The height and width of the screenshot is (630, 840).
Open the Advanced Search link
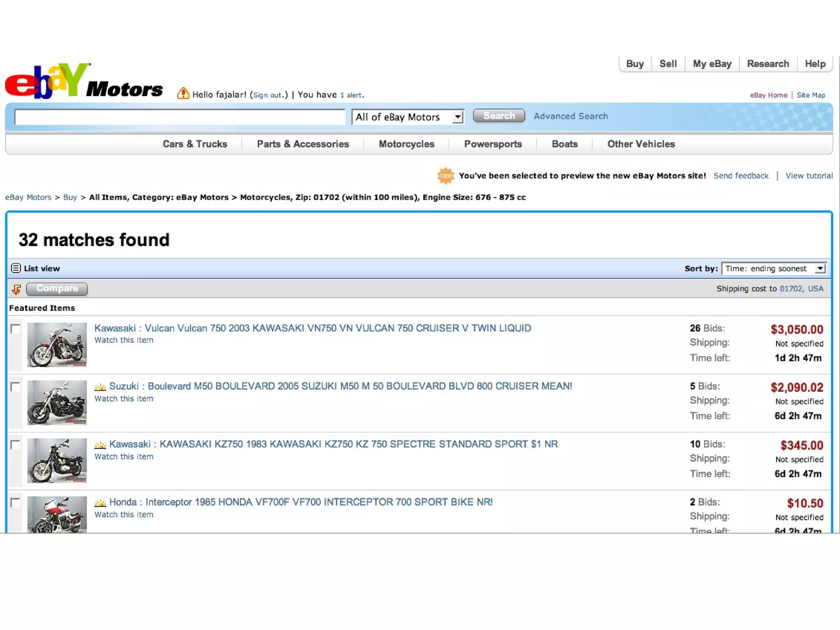click(x=571, y=116)
